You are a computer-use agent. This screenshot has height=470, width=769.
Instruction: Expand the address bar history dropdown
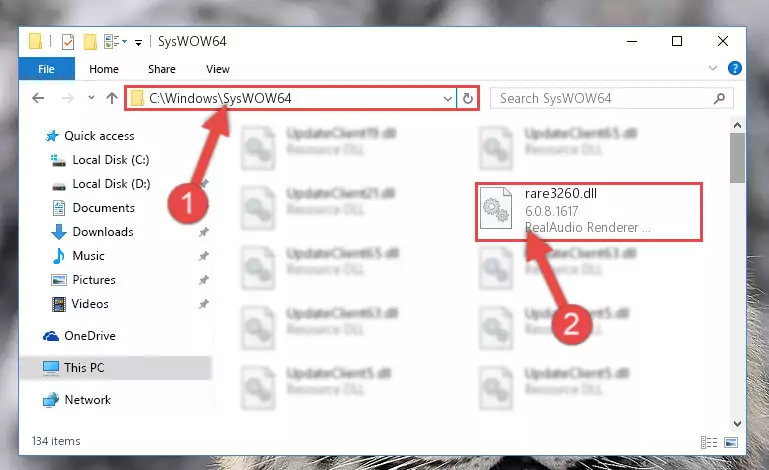447,99
